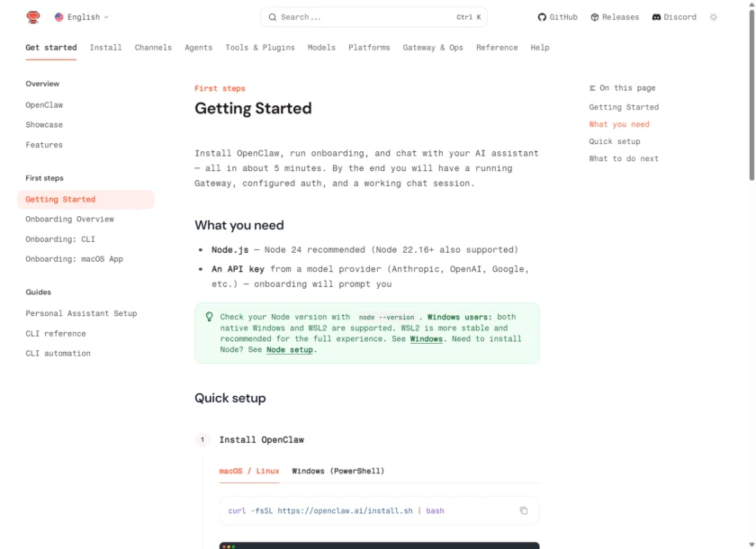756x549 pixels.
Task: Open the Channels section in the navigation
Action: tap(152, 48)
